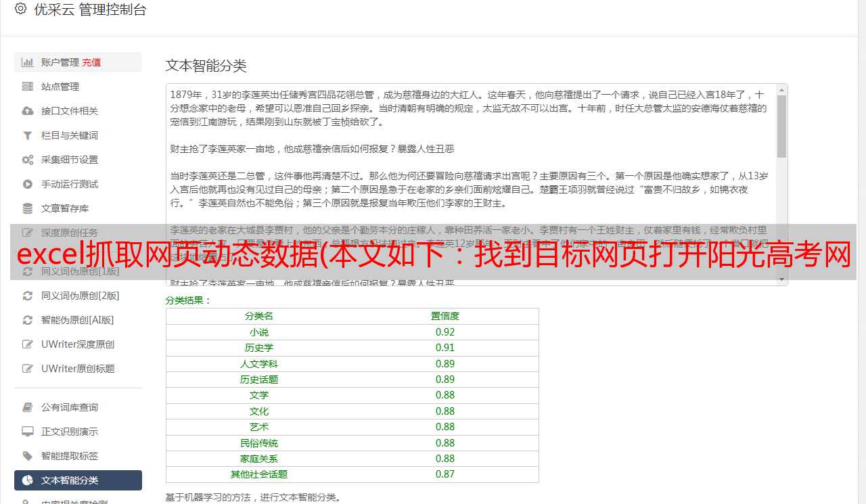
Task: Click the 分类名 column header
Action: pos(259,316)
